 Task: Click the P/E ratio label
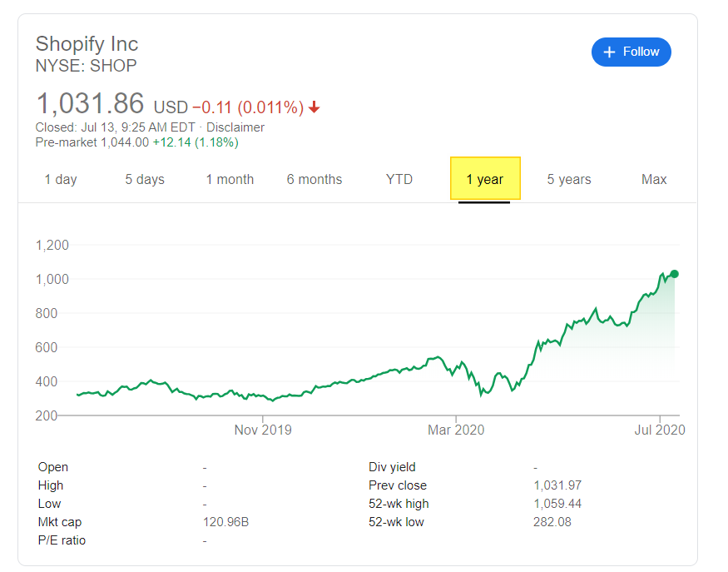click(x=62, y=540)
